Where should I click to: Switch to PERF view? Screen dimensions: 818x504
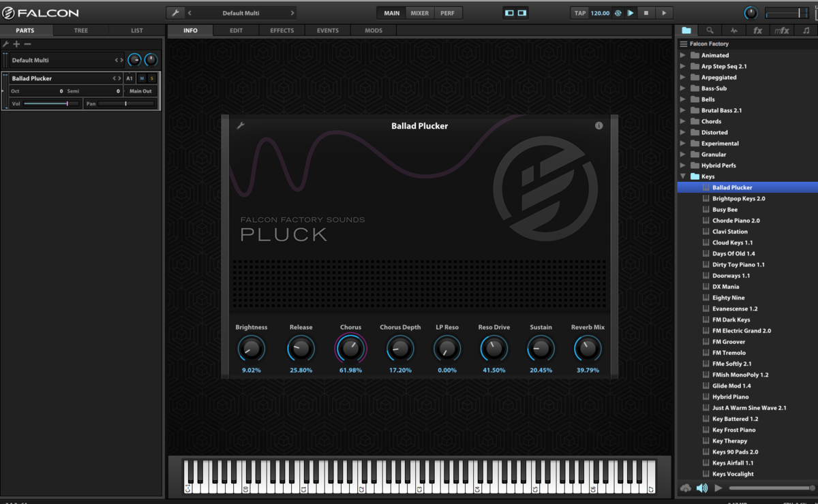coord(447,13)
